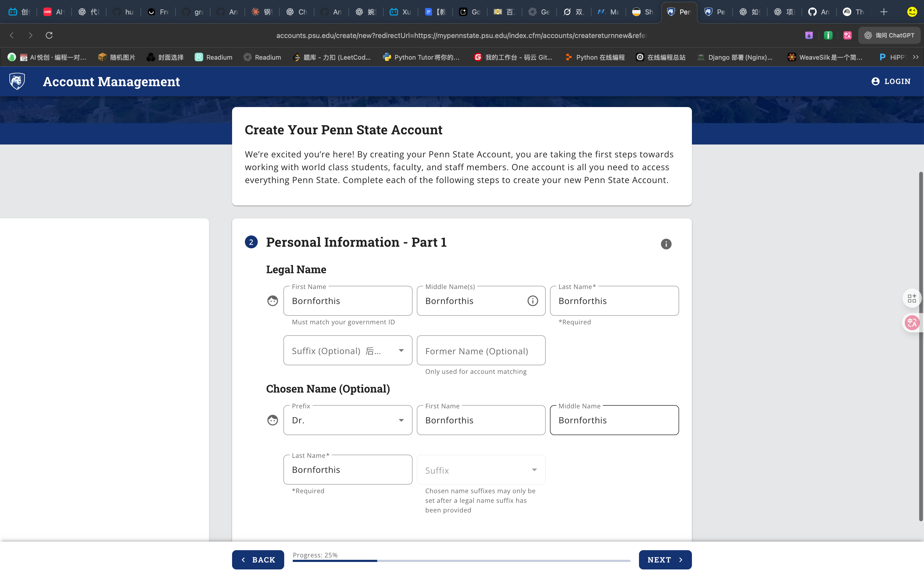Screen dimensions: 924x578
Task: Focus the Legal Name Last Name field
Action: tap(614, 301)
